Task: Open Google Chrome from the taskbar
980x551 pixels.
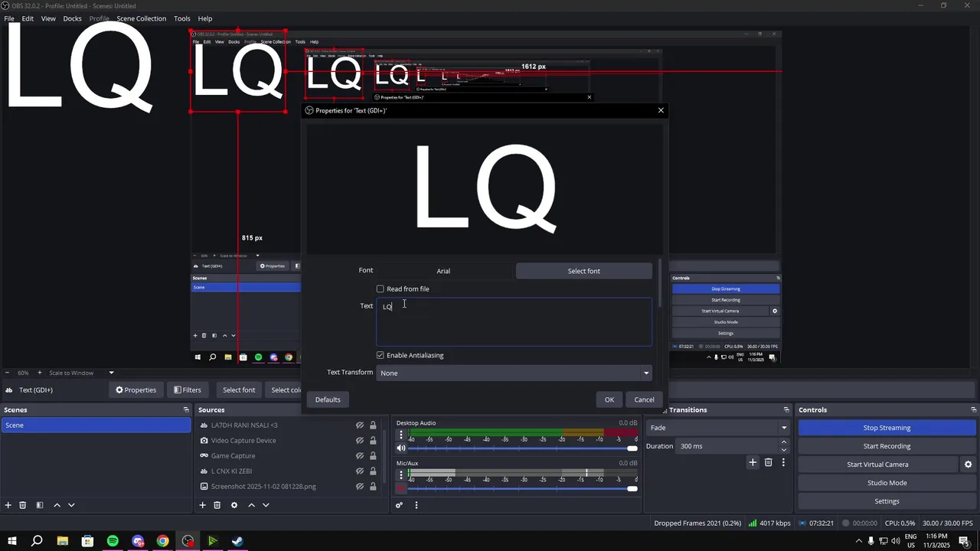Action: 163,541
